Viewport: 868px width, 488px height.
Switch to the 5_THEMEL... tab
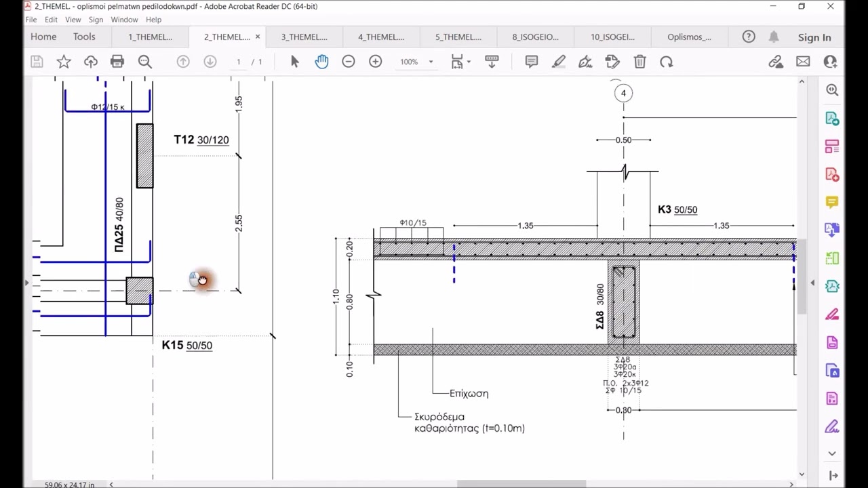point(458,37)
